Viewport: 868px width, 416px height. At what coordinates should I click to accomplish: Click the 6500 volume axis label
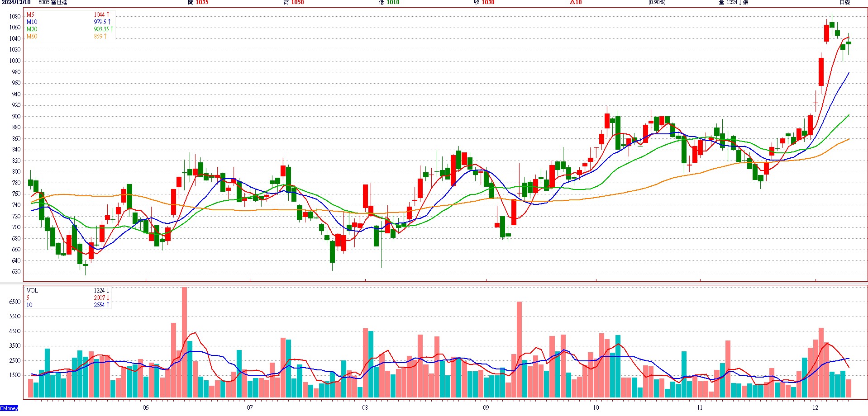15,302
